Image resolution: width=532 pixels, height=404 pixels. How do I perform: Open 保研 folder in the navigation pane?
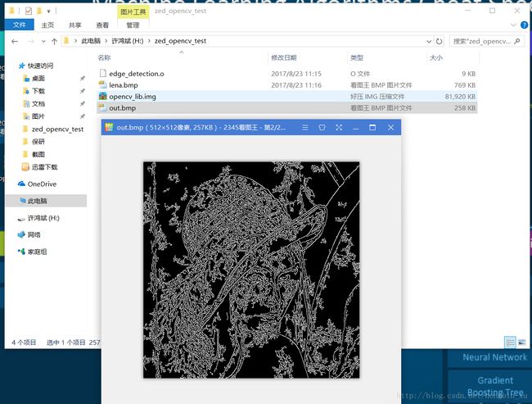tap(38, 142)
